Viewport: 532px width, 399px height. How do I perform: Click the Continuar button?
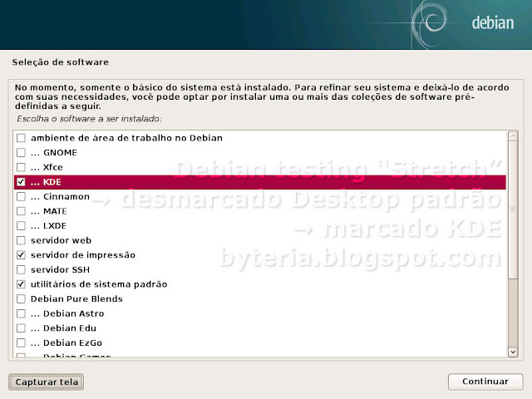(x=485, y=382)
